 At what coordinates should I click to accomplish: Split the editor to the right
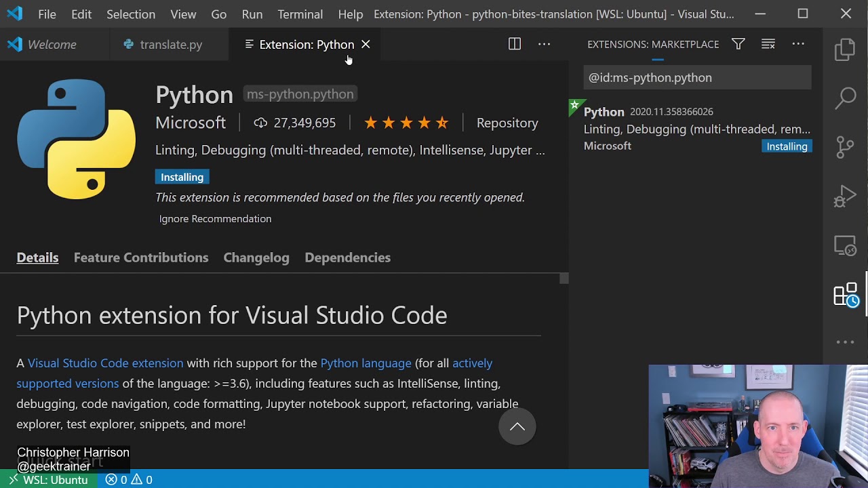515,44
